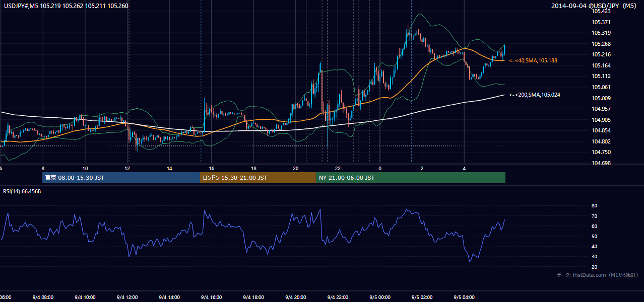Viewport: 644px width, 302px height.
Task: Click bottom date label 9/4 22:00
Action: 338,297
